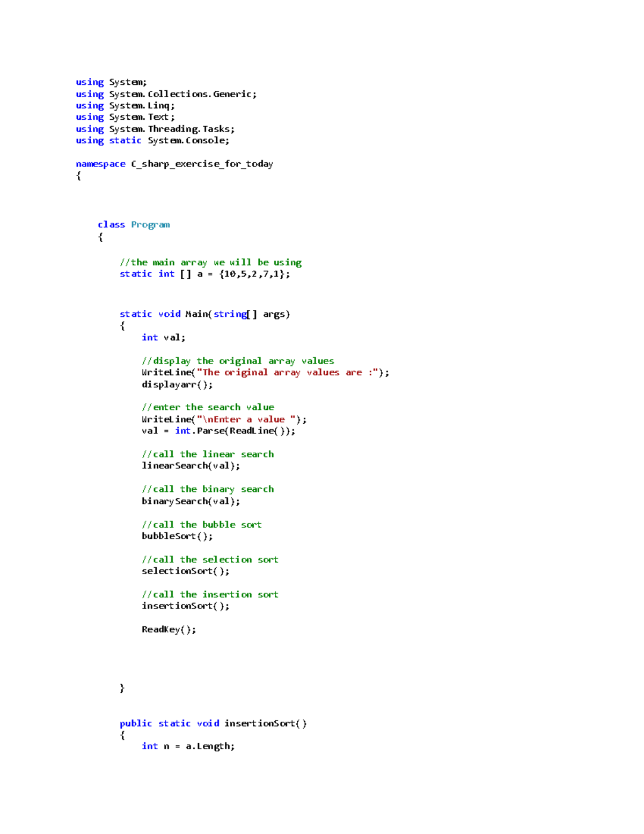The height and width of the screenshot is (834, 644).
Task: Click the int val; declaration
Action: point(163,337)
